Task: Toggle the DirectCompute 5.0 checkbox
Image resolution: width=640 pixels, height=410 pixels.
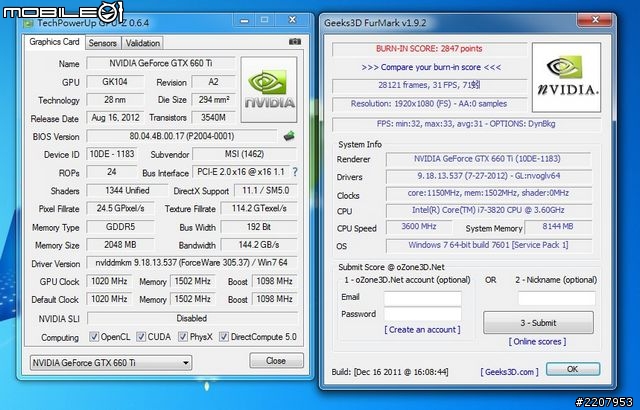Action: [x=224, y=337]
